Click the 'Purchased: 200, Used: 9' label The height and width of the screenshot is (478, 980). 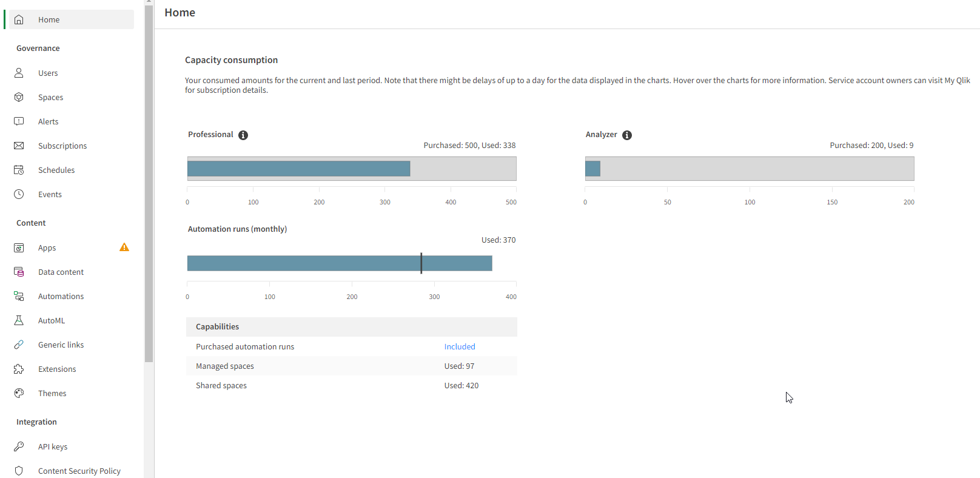coord(871,146)
